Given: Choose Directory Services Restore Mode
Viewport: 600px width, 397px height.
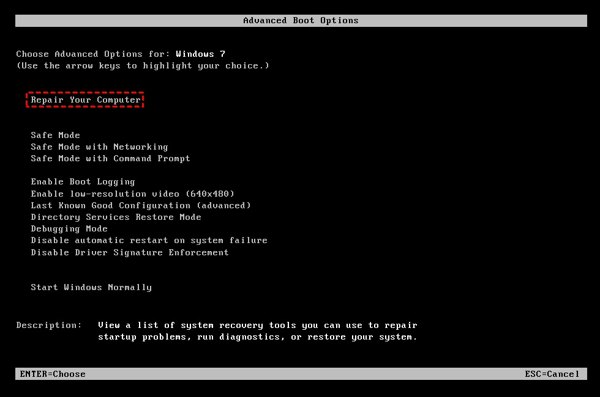Looking at the screenshot, I should tap(116, 217).
